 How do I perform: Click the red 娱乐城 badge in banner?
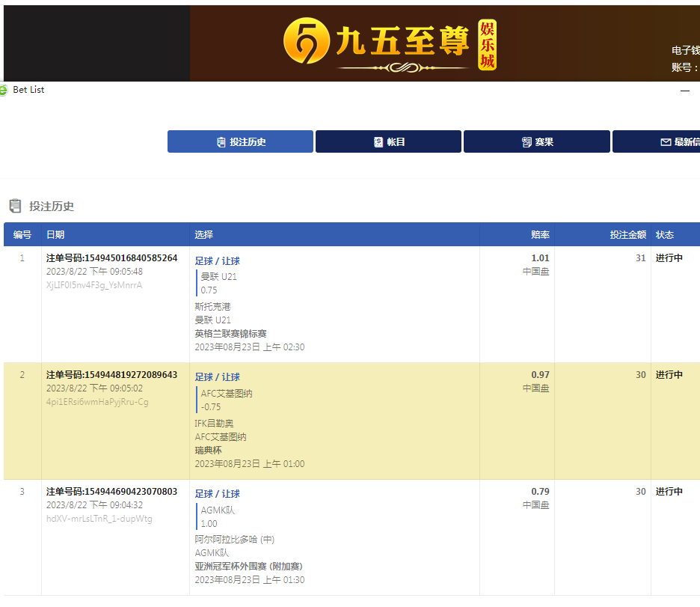(488, 45)
